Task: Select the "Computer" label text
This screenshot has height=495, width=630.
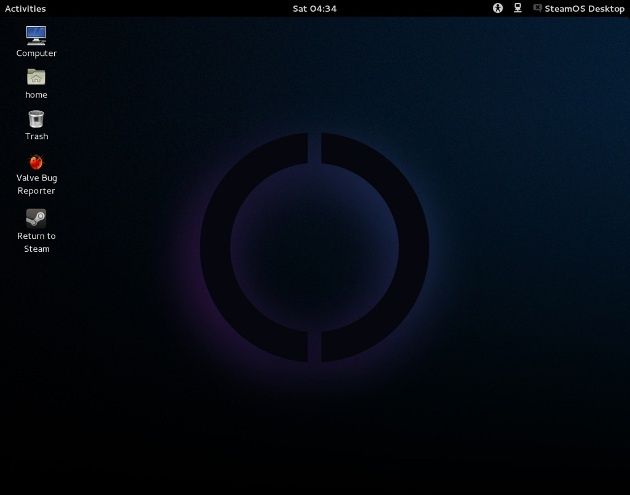Action: pyautogui.click(x=36, y=53)
